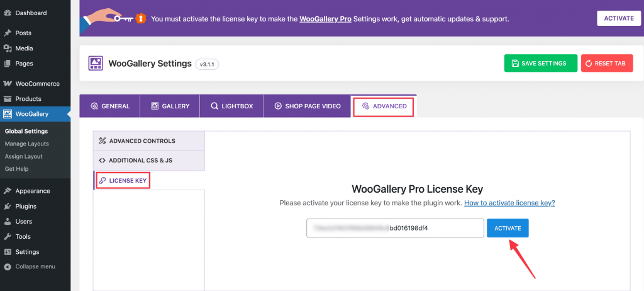Follow the WooGallery Pro banner link
Screen dimensions: 644x291
[325, 18]
